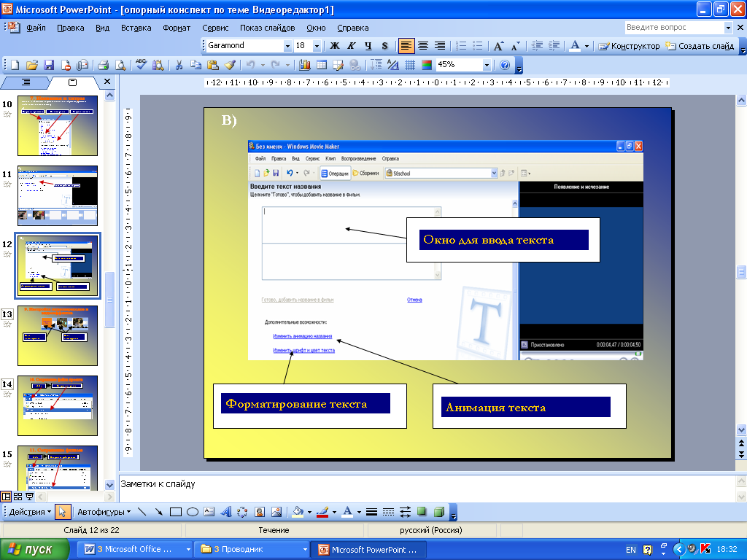
Task: Select the Oval drawing tool
Action: click(x=193, y=512)
